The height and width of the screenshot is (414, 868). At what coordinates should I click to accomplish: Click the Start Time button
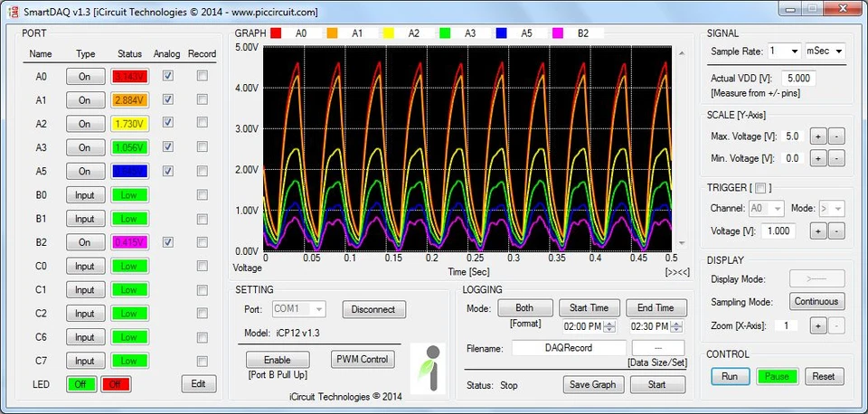click(589, 307)
